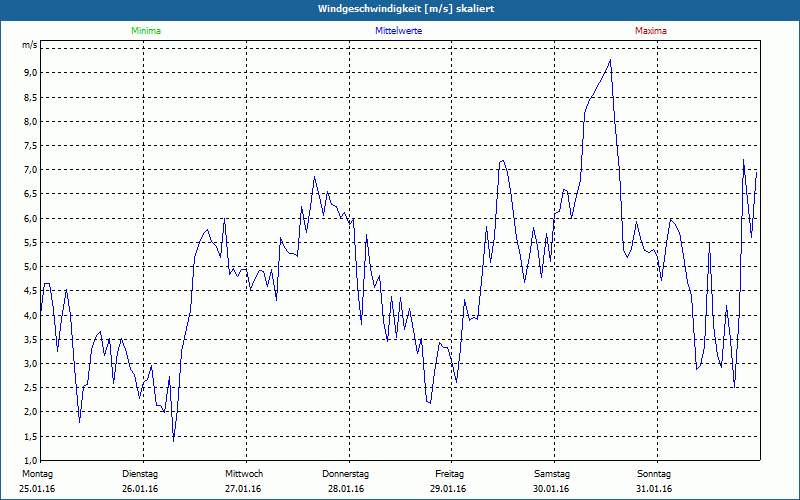Click the Sonntag day label
The height and width of the screenshot is (500, 800).
(654, 474)
